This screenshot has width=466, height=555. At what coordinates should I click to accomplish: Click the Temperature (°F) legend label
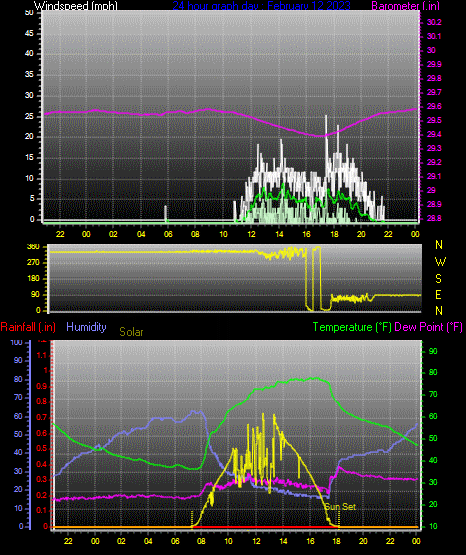click(x=352, y=327)
